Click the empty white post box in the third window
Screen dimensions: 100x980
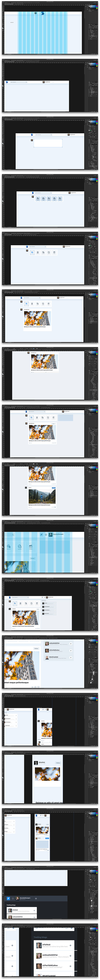coord(48,143)
